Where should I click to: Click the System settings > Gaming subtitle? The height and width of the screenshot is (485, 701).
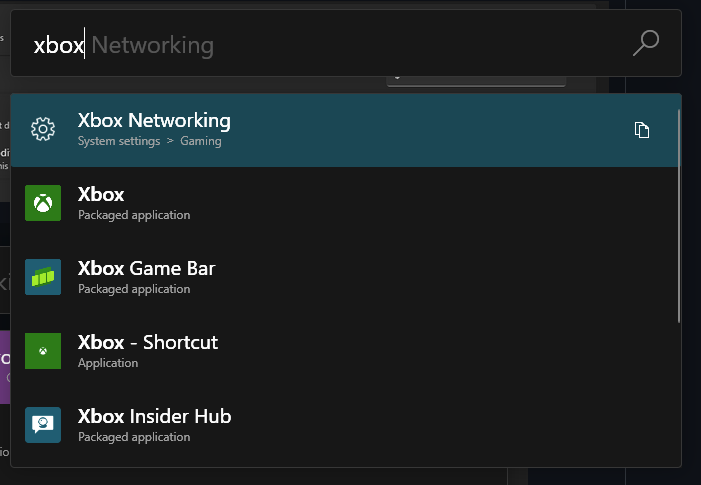(150, 141)
